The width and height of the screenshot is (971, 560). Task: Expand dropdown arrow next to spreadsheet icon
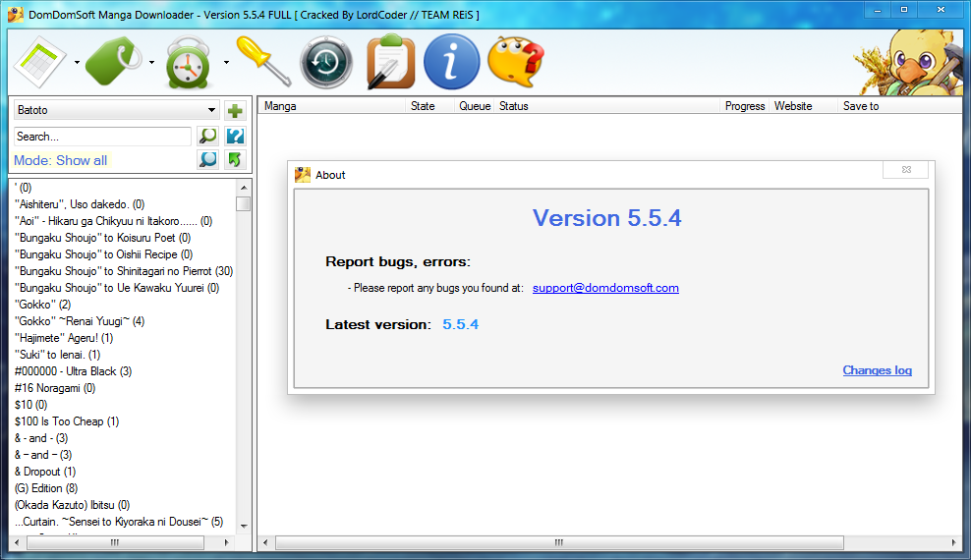point(77,63)
